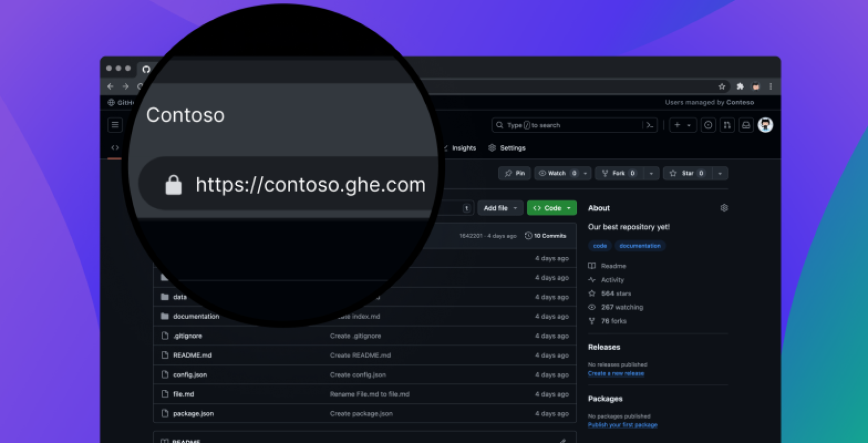Click the book icon next to Readme
Image resolution: width=868 pixels, height=443 pixels.
tap(592, 266)
